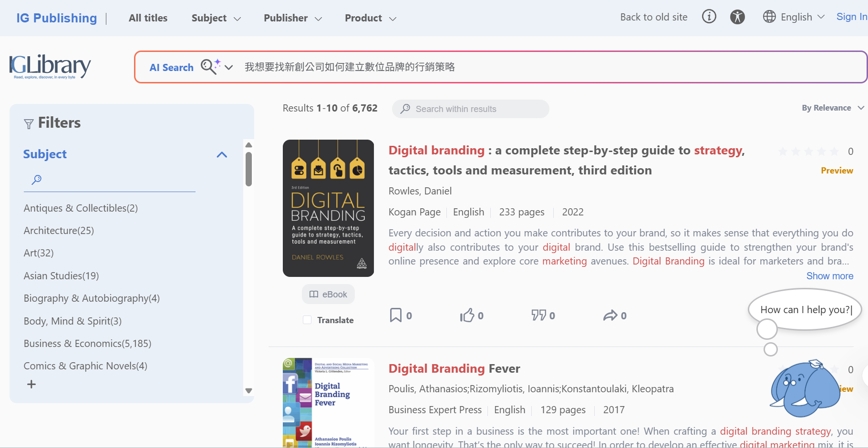Viewport: 868px width, 448px height.
Task: Click the Subject filter search field
Action: tap(110, 180)
